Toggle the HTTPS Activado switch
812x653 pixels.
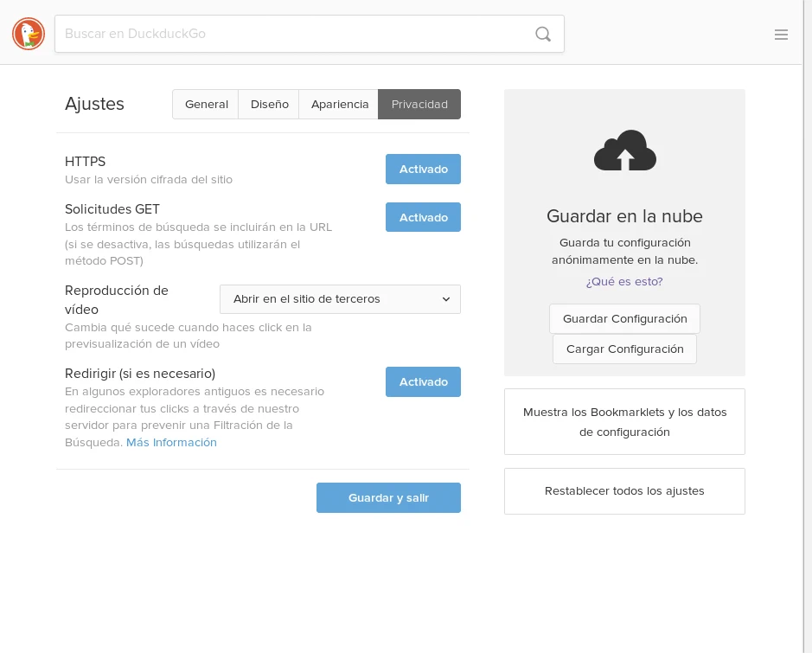click(x=423, y=170)
